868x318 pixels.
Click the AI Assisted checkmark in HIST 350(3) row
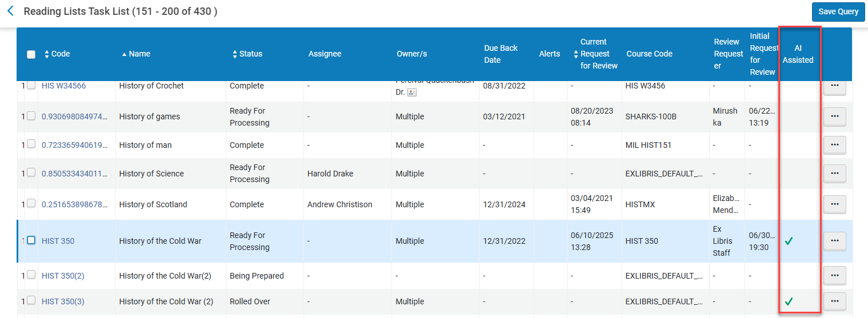(789, 301)
